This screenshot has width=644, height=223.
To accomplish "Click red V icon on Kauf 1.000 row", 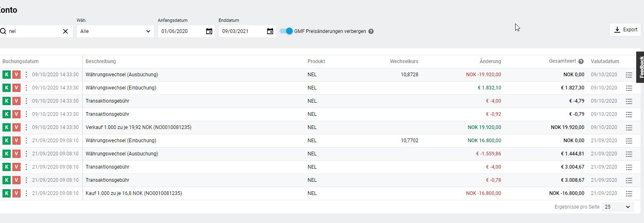I will [16, 193].
